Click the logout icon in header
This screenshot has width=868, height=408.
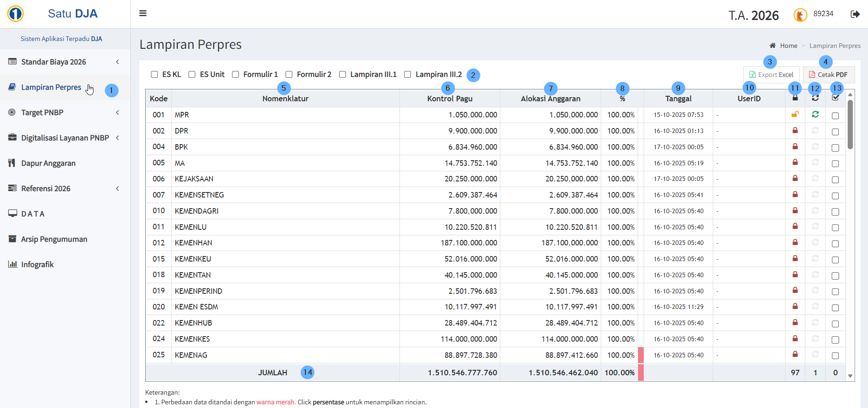pyautogui.click(x=855, y=14)
